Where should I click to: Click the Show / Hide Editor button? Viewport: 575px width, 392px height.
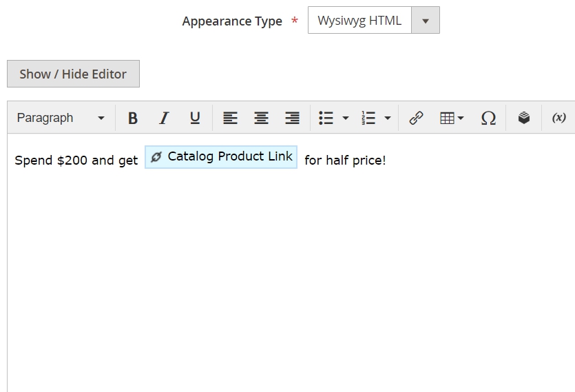74,74
